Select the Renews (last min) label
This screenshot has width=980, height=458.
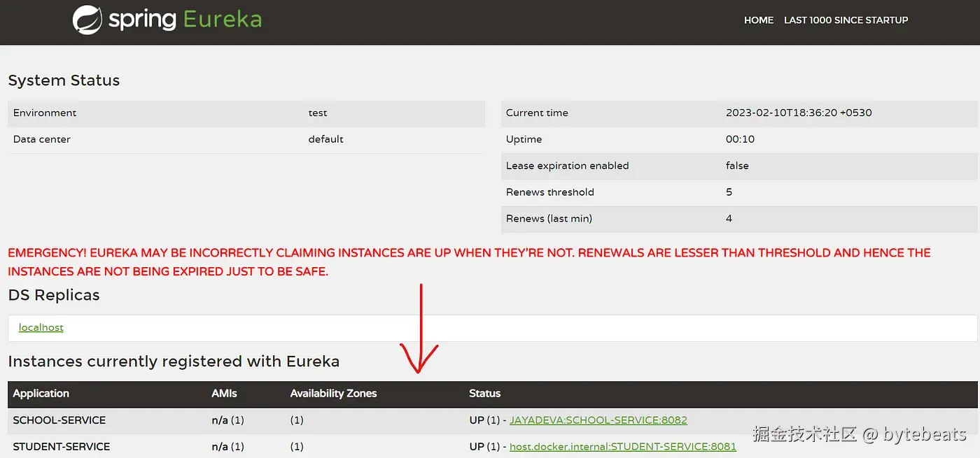(x=549, y=219)
